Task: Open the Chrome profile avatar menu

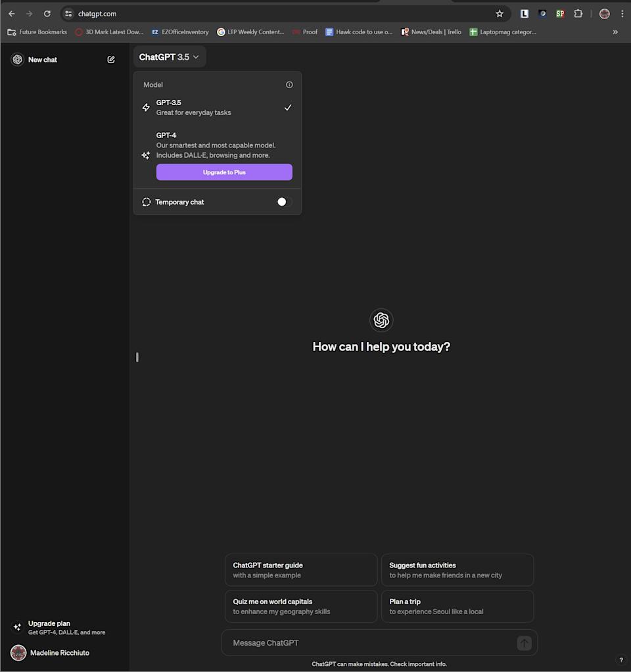Action: [604, 13]
